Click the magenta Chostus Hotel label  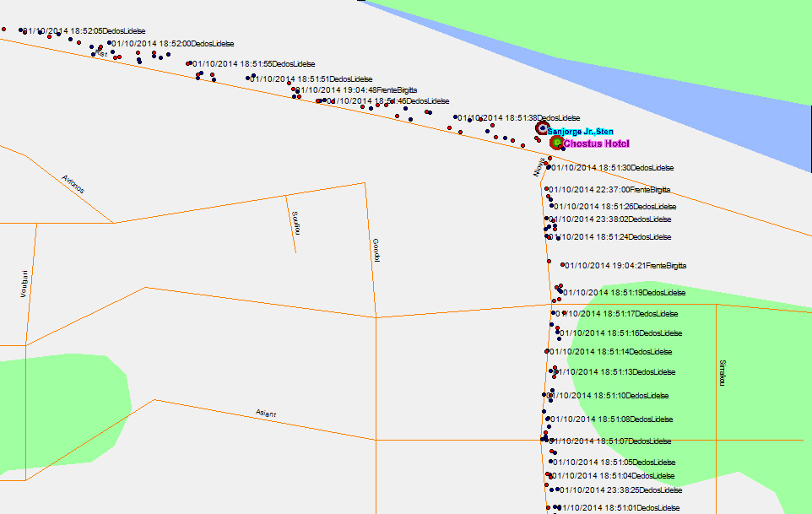click(x=596, y=143)
